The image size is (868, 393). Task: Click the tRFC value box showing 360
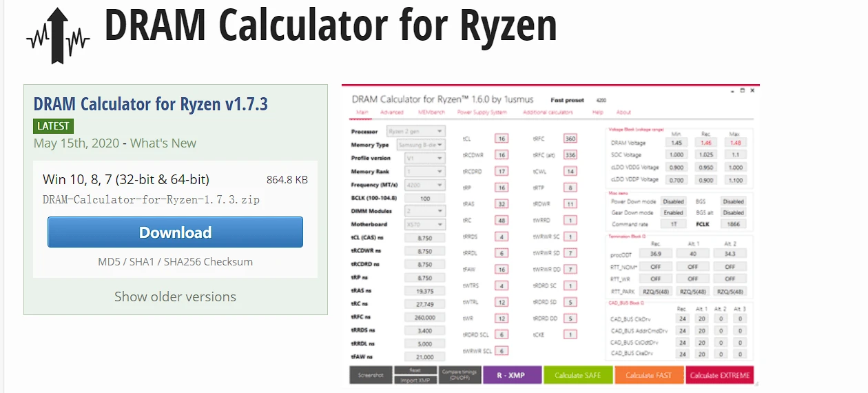point(570,139)
